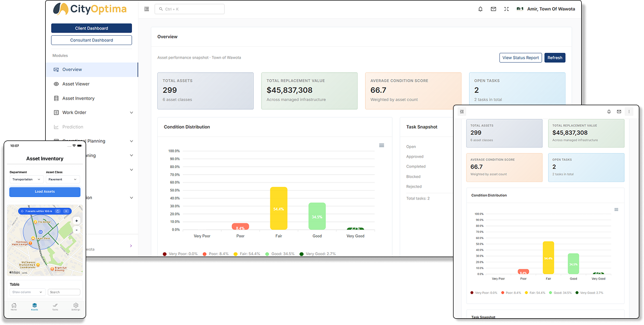Close the '7 assets within 100 m' banner
The image size is (644, 325).
[65, 211]
